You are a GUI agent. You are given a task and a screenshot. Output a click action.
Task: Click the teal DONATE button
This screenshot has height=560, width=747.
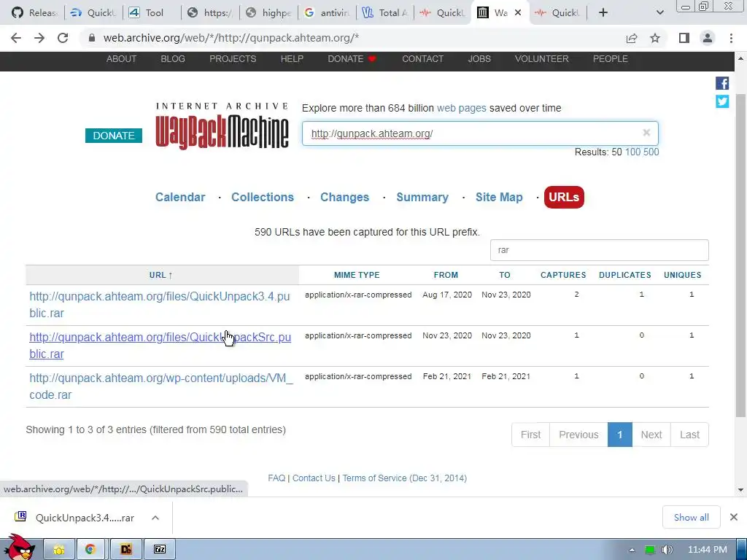(x=114, y=136)
